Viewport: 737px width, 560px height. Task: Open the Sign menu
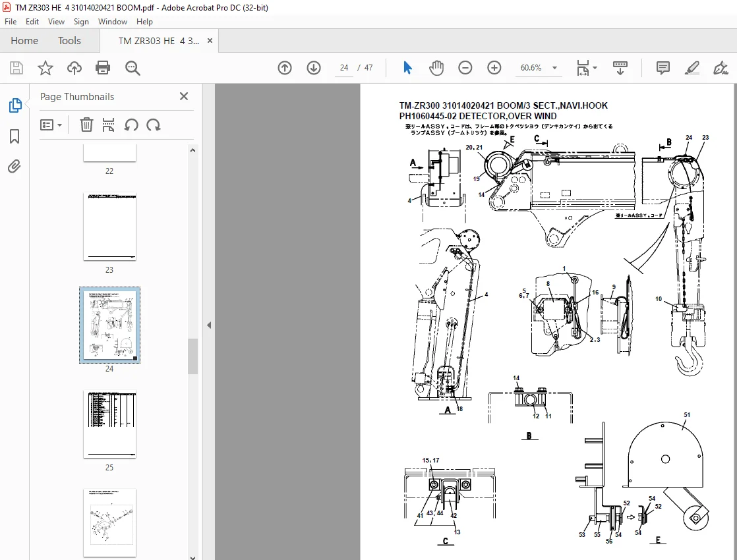[81, 22]
